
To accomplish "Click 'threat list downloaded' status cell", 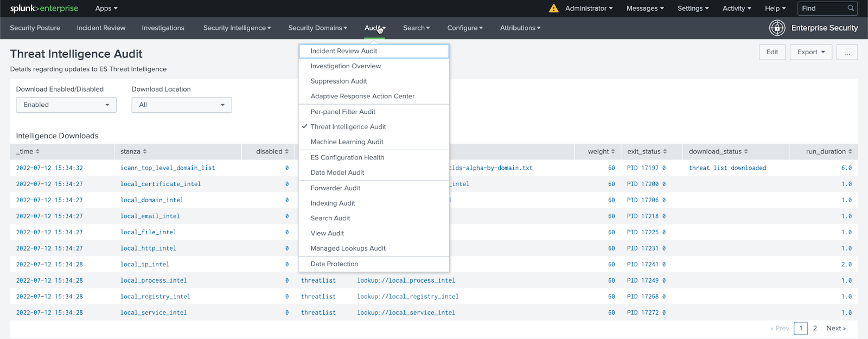I will [727, 168].
